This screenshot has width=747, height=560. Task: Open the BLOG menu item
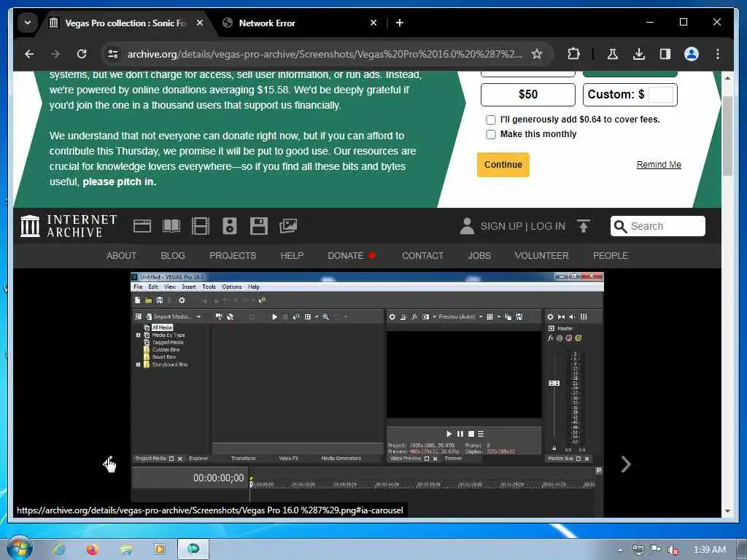pyautogui.click(x=173, y=256)
